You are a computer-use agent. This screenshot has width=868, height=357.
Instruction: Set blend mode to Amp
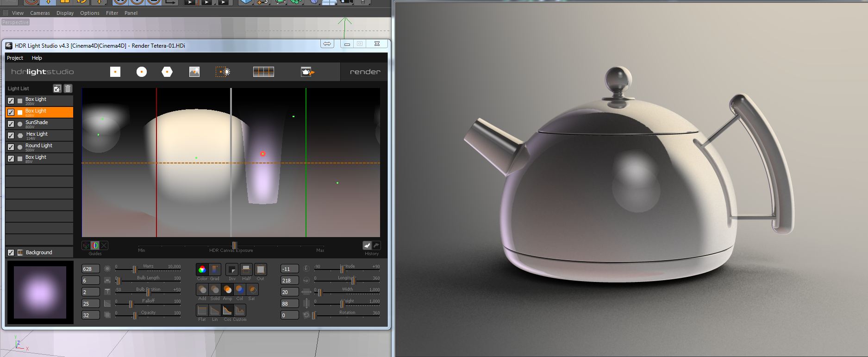coord(227,290)
